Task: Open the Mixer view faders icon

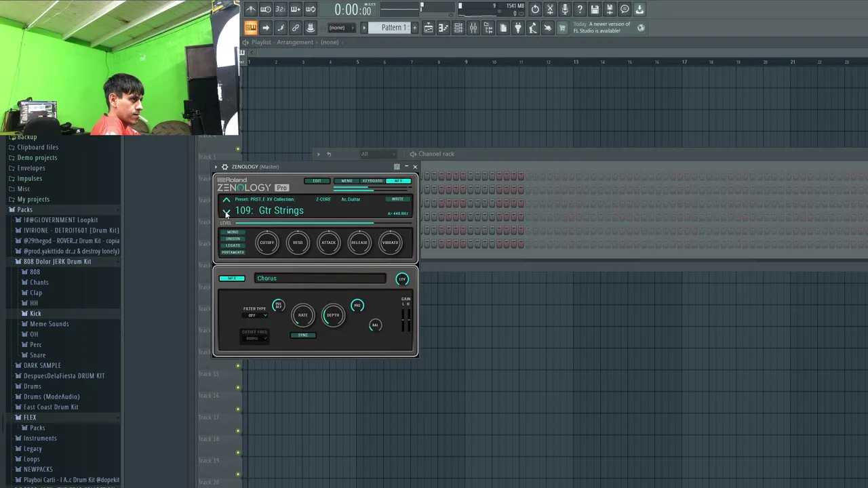Action: [473, 28]
